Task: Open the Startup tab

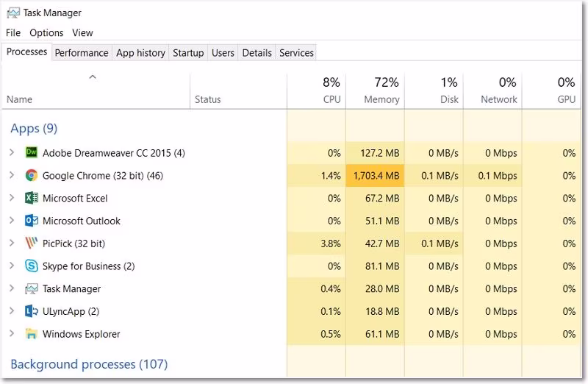Action: point(188,53)
